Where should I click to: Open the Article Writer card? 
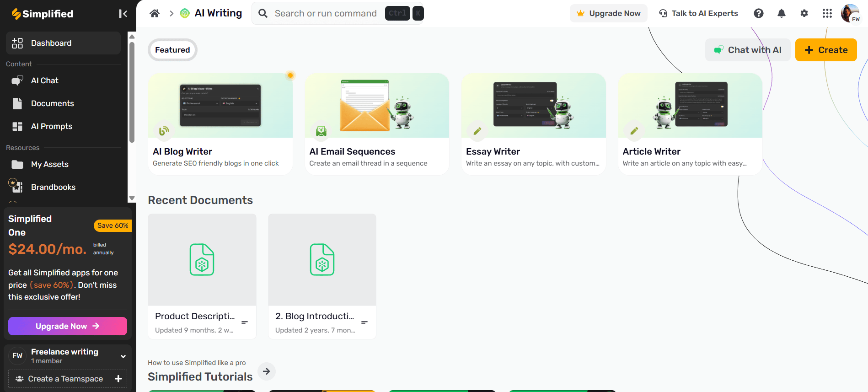[690, 124]
